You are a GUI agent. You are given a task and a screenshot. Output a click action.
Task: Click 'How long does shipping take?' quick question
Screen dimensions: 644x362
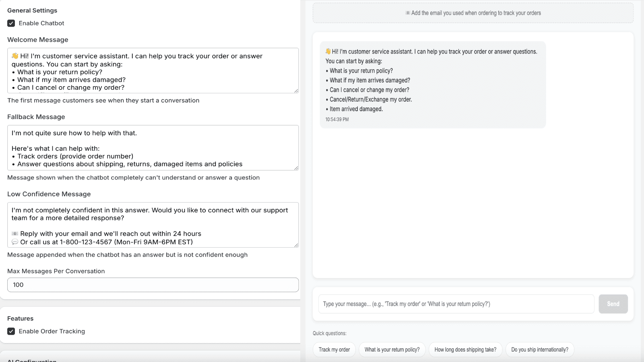tap(465, 350)
